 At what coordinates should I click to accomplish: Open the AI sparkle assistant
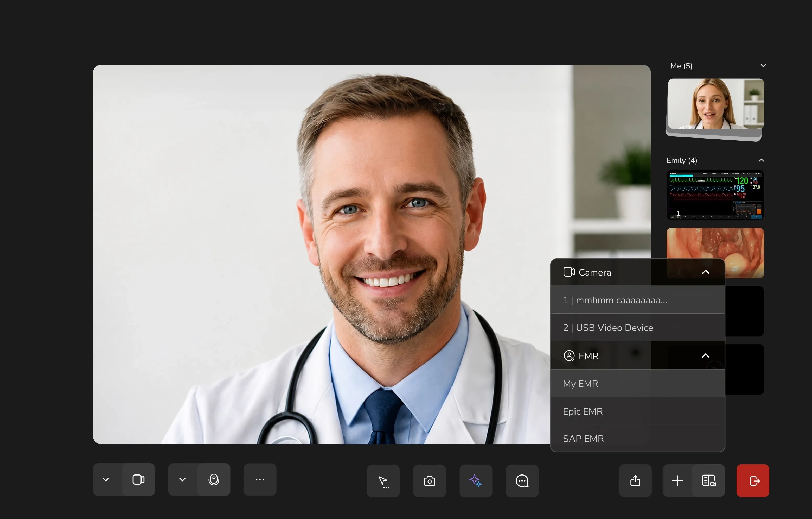pyautogui.click(x=476, y=481)
